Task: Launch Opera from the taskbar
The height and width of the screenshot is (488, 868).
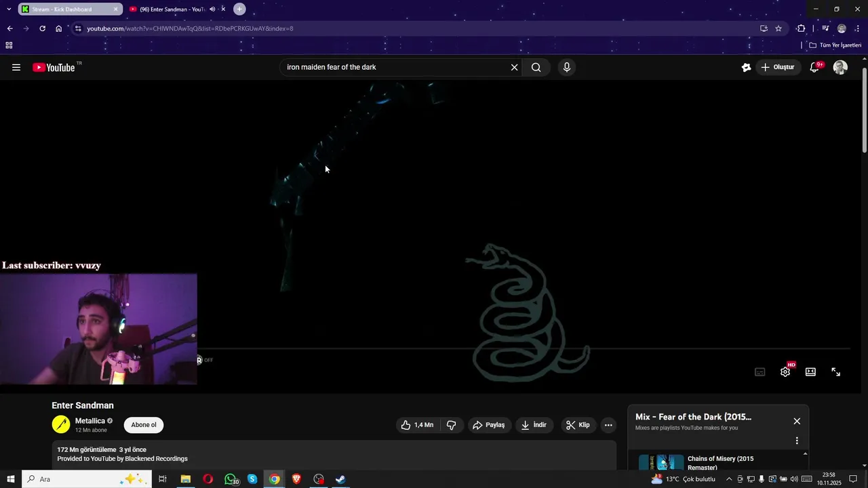Action: click(x=208, y=479)
